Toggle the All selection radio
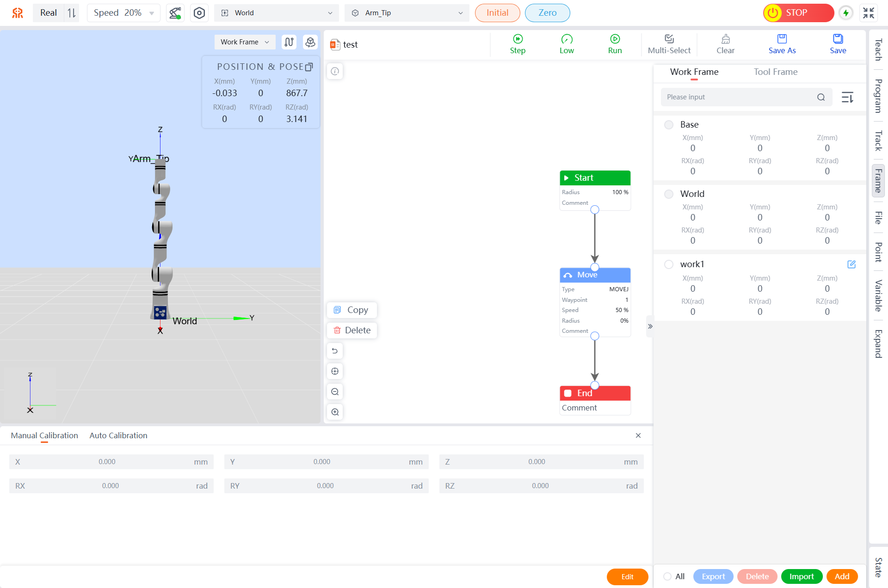888x588 pixels. (x=667, y=576)
